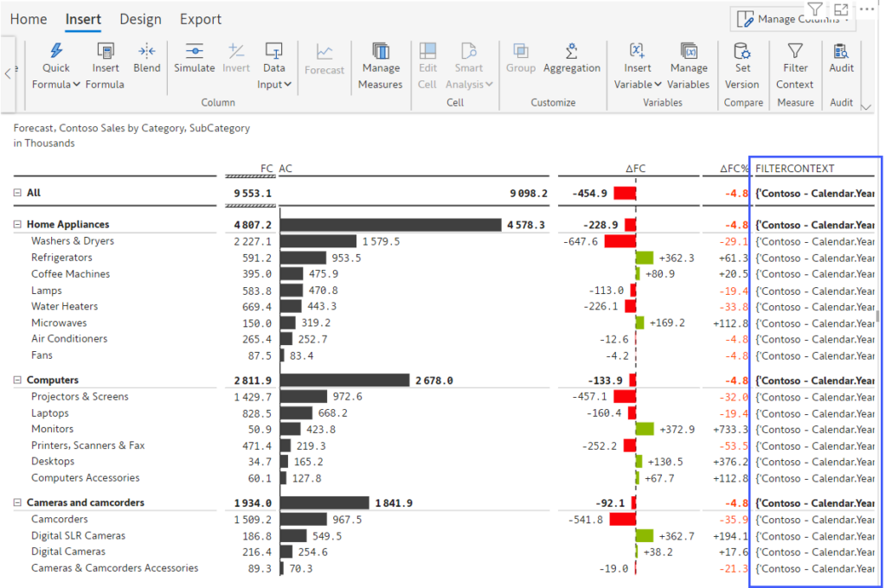Click the FILTERCONTEXT column header
The image size is (886, 588).
click(793, 168)
